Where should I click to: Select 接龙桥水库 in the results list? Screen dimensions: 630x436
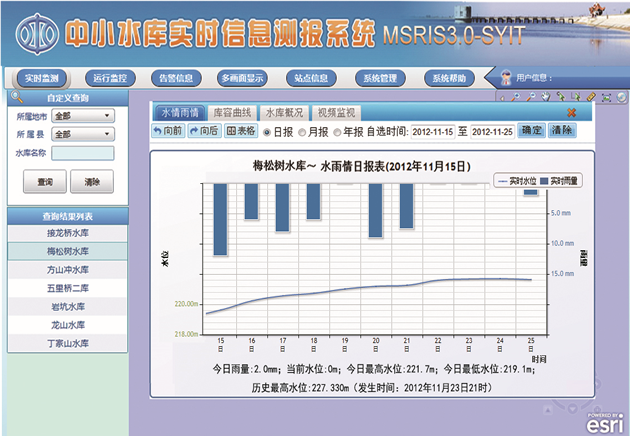pos(68,233)
